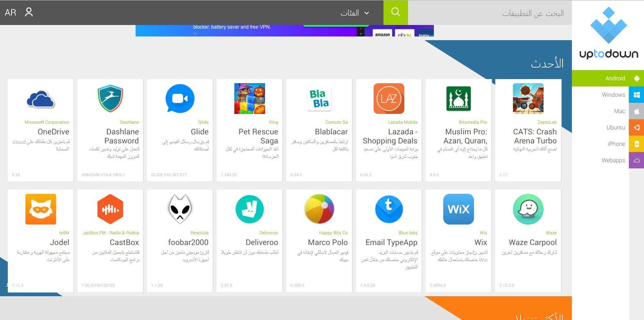Screen dimensions: 644x320
Task: Open the foobar2000 title link
Action: (x=188, y=243)
